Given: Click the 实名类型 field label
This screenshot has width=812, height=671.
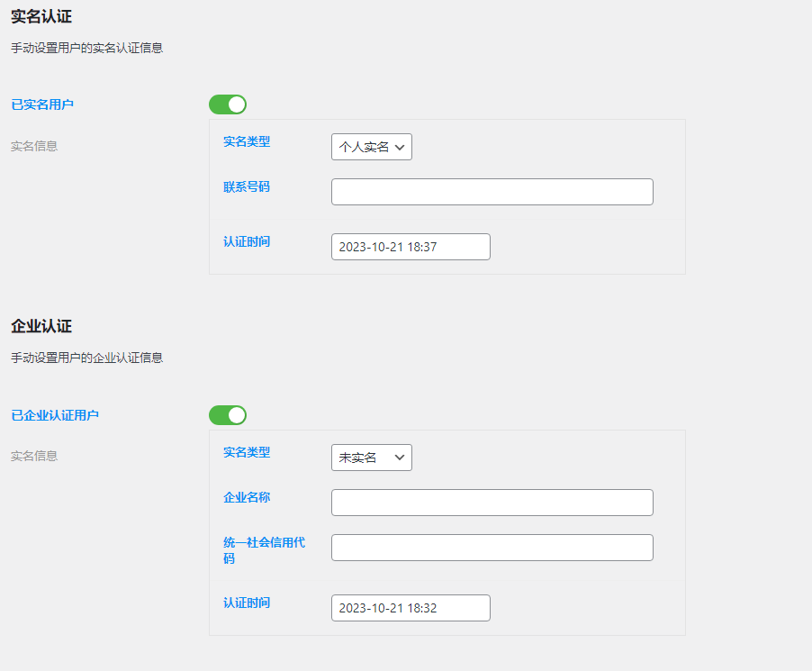Looking at the screenshot, I should [247, 141].
